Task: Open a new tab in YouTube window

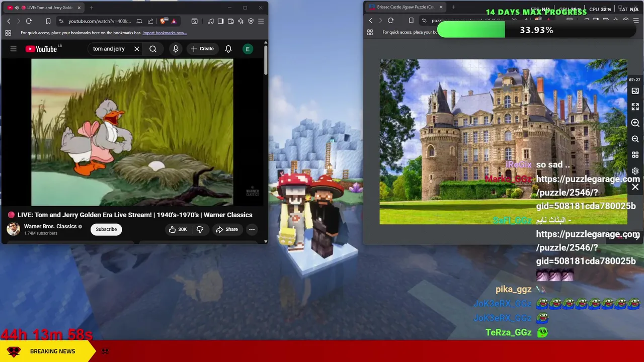Action: (x=91, y=8)
